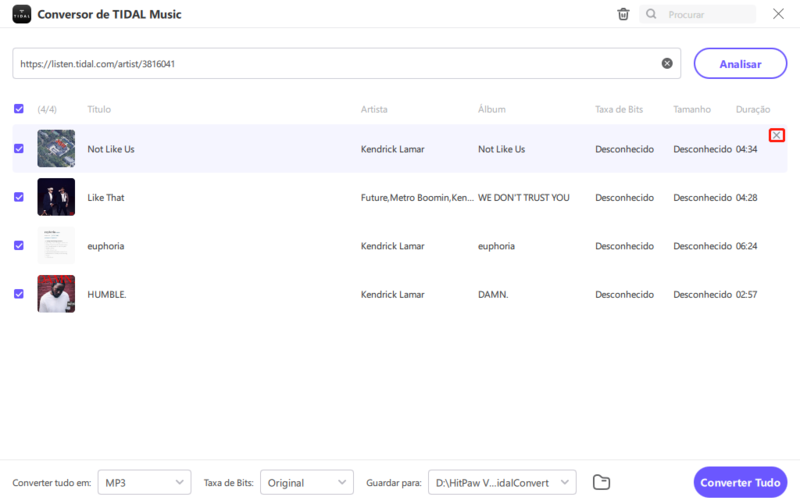Click the Not Like Us album thumbnail
Image resolution: width=800 pixels, height=504 pixels.
[x=56, y=148]
